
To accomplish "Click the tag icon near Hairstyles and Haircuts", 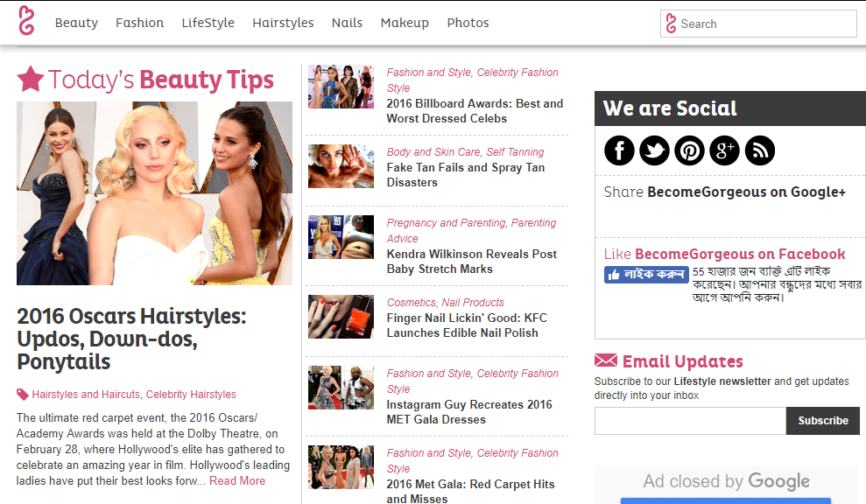I will (21, 394).
